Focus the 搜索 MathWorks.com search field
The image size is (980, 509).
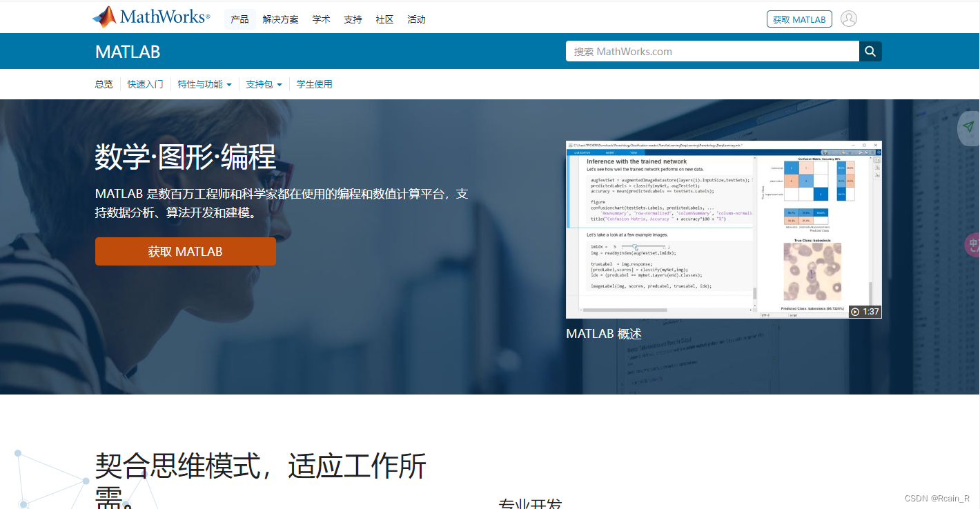tap(712, 51)
